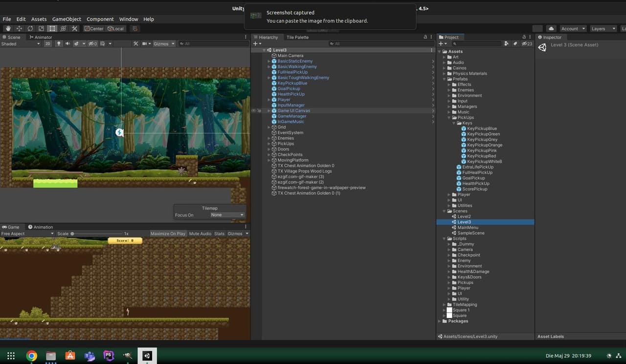Select the Move tool
Viewport: 626px width, 364px height.
[x=20, y=28]
